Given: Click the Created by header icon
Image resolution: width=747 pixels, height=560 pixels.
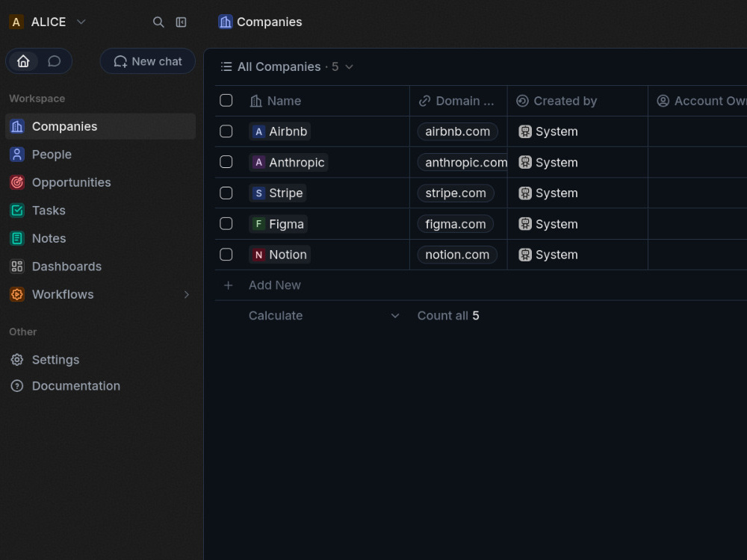Looking at the screenshot, I should tap(522, 101).
